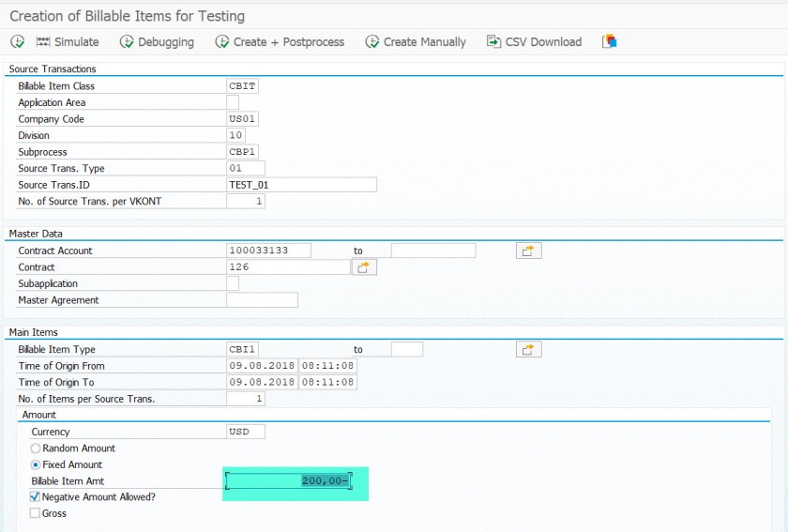Click Company Code field US01

pyautogui.click(x=242, y=118)
